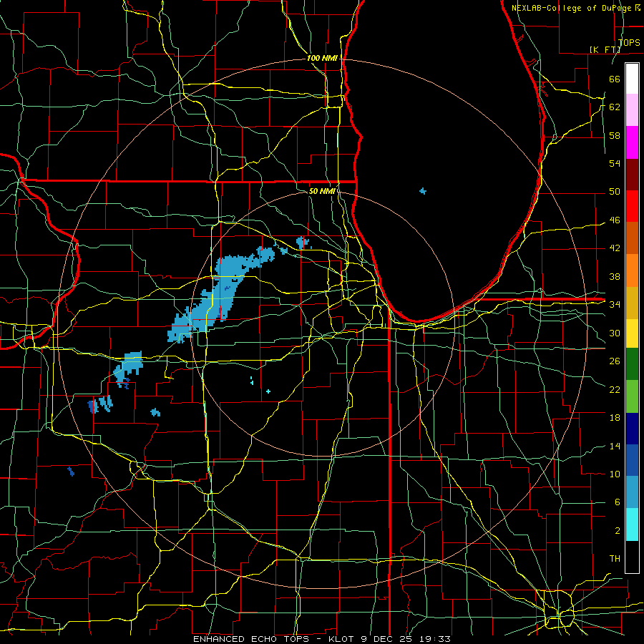Click the legend value "14"
The height and width of the screenshot is (644, 644).
point(615,446)
